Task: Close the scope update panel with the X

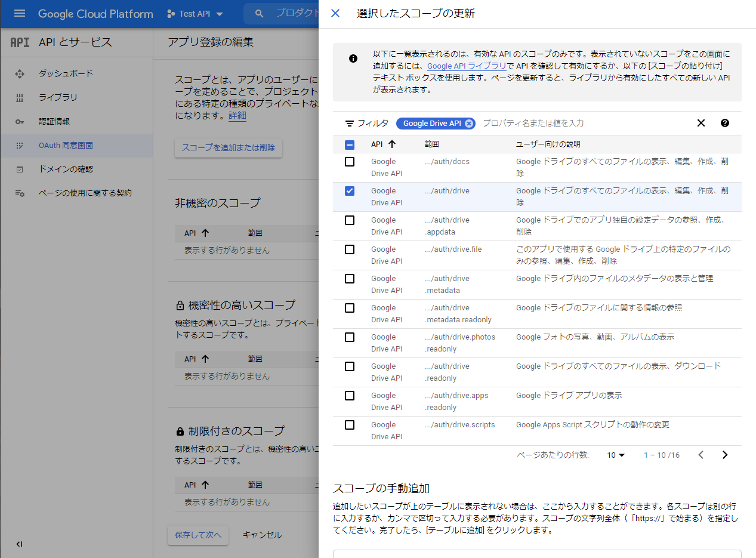Action: (x=335, y=13)
